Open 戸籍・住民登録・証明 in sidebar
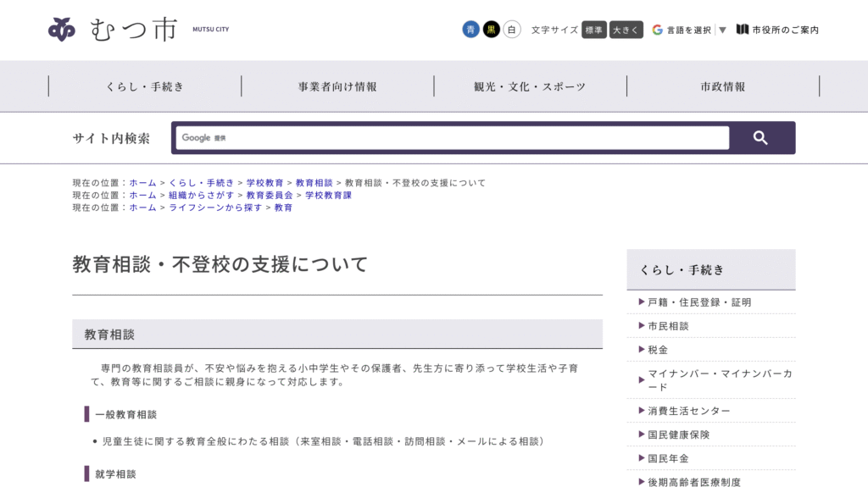The height and width of the screenshot is (487, 868). (x=699, y=302)
